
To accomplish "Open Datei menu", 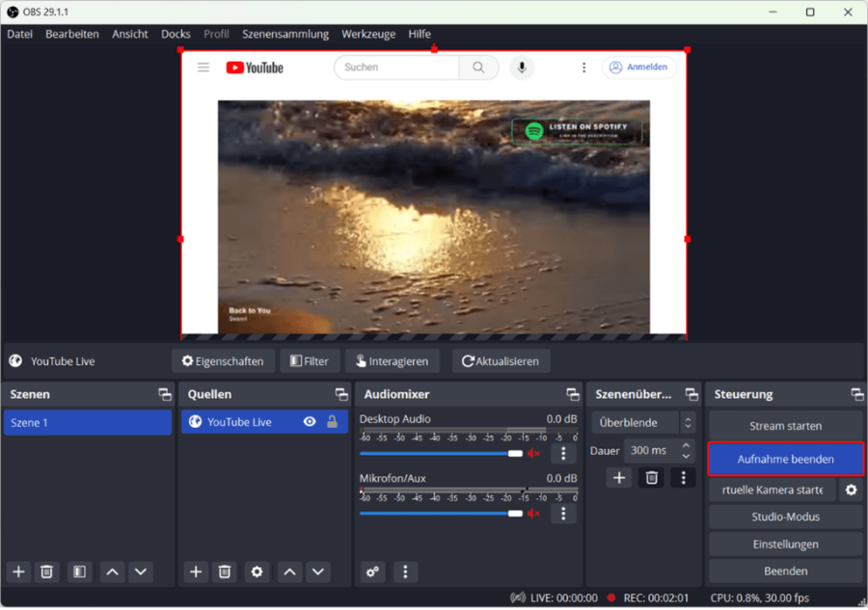I will [x=20, y=35].
